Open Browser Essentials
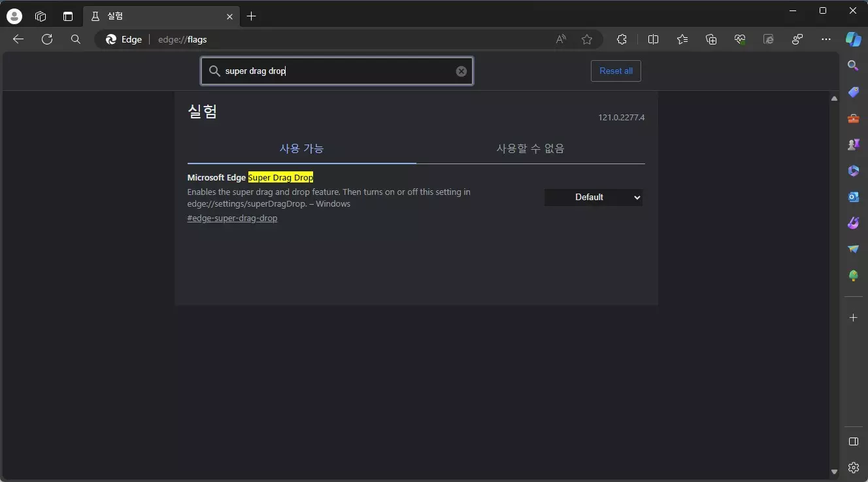The width and height of the screenshot is (868, 482). coord(739,39)
